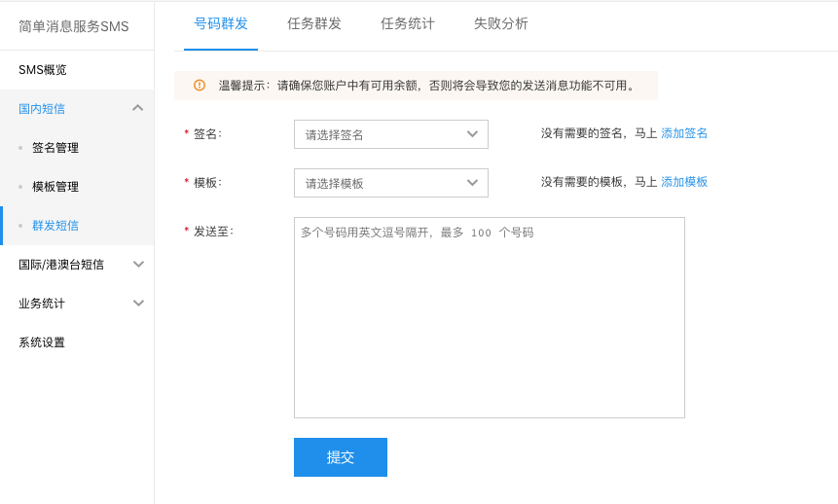The width and height of the screenshot is (838, 504).
Task: Click the 简单消息服务SMS header title
Action: (74, 26)
